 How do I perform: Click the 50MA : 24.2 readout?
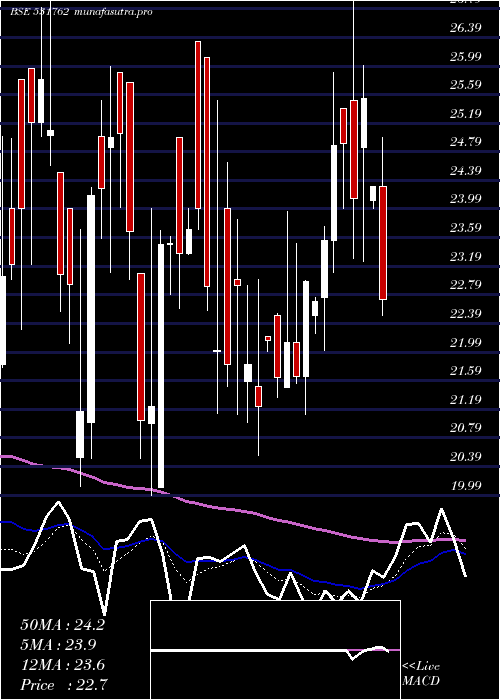point(62,625)
